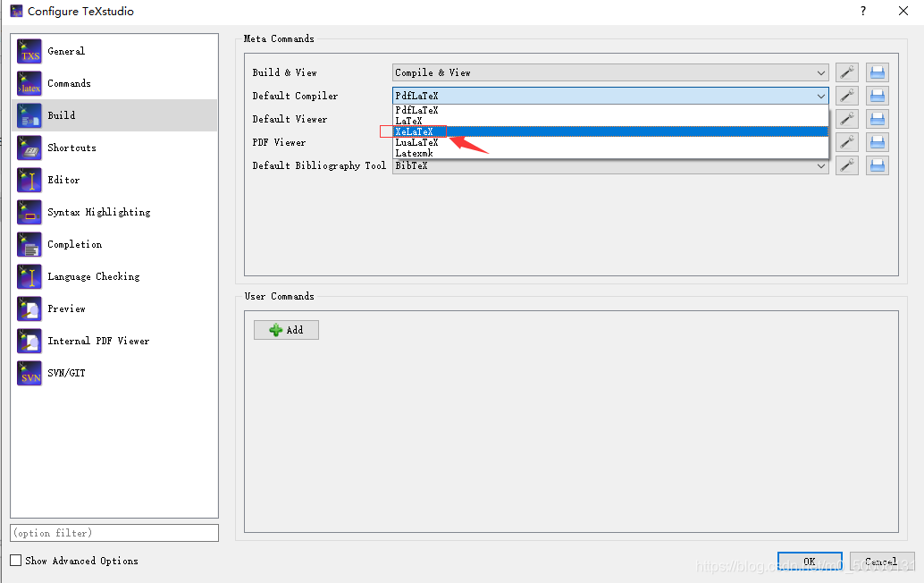
Task: Open the Language Checking icon
Action: coord(29,276)
